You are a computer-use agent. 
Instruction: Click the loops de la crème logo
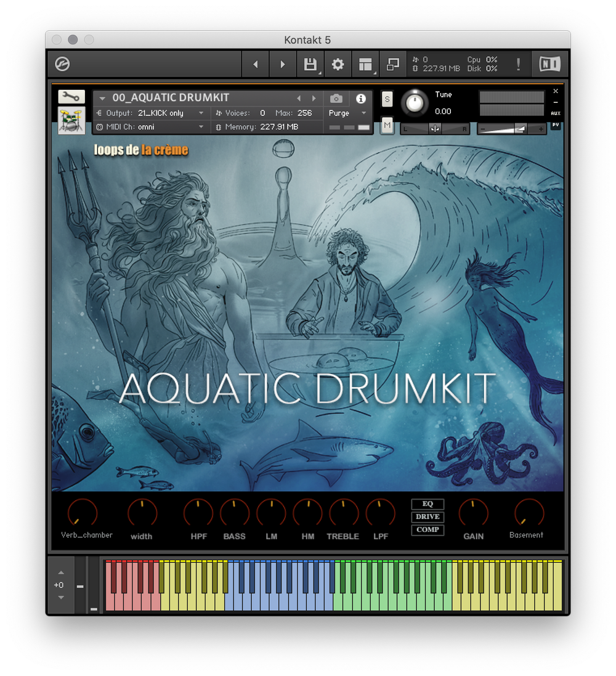pyautogui.click(x=140, y=150)
